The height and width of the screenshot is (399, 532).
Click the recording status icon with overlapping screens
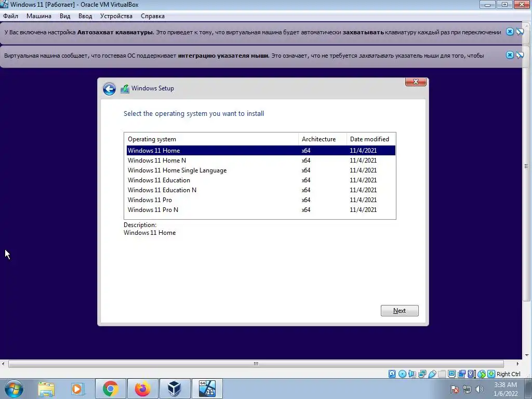[x=461, y=374]
